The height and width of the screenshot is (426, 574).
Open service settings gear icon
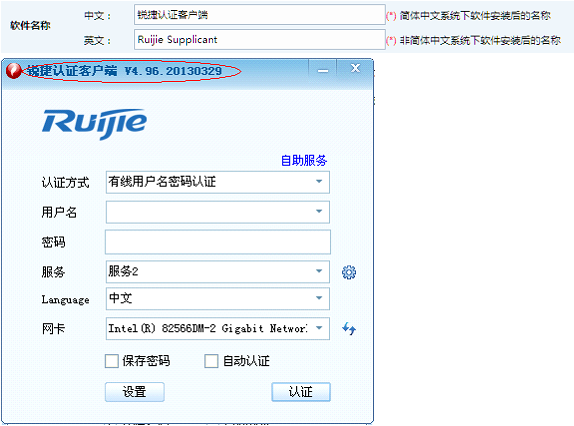[348, 272]
